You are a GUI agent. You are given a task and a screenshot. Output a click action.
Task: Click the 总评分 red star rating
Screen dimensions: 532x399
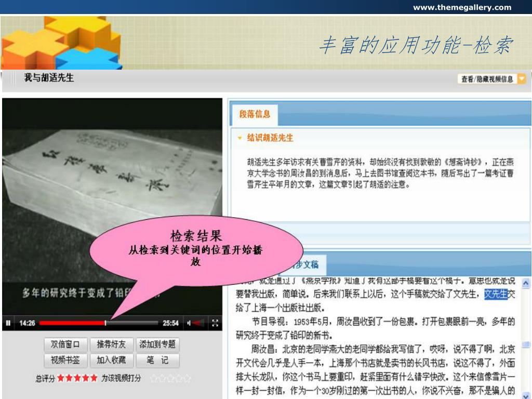(77, 378)
